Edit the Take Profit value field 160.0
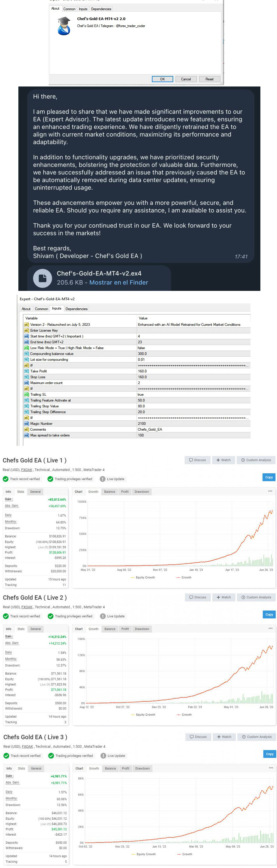Image resolution: width=277 pixels, height=868 pixels. [142, 371]
